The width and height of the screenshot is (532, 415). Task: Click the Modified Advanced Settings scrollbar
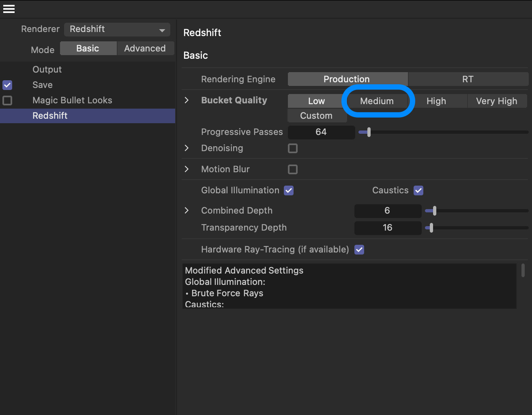point(523,270)
